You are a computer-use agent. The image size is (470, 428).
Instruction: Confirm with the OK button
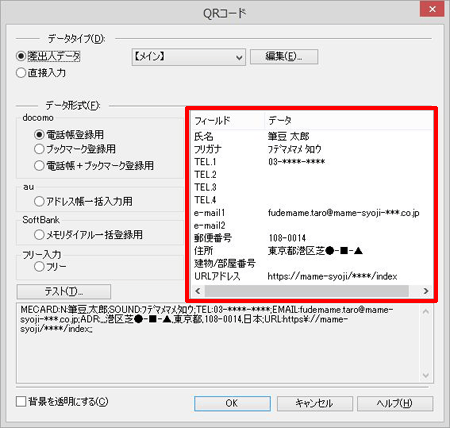pos(232,403)
